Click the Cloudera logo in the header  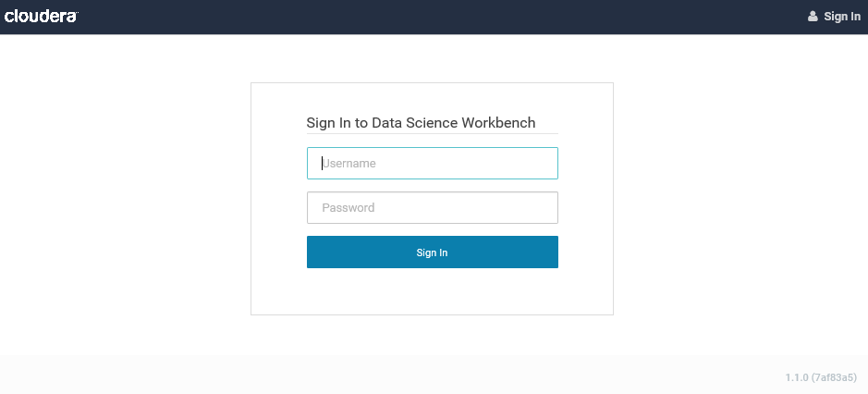(x=41, y=16)
